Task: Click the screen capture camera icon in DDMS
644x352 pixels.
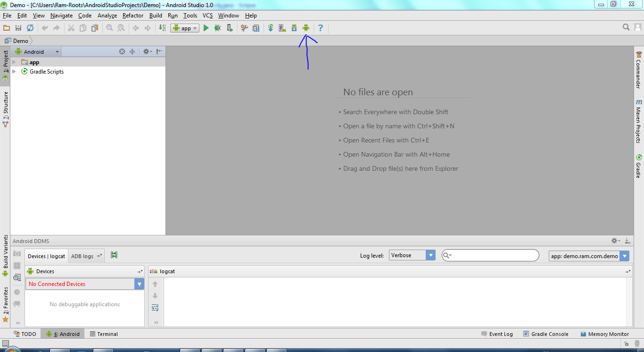Action: click(x=17, y=254)
